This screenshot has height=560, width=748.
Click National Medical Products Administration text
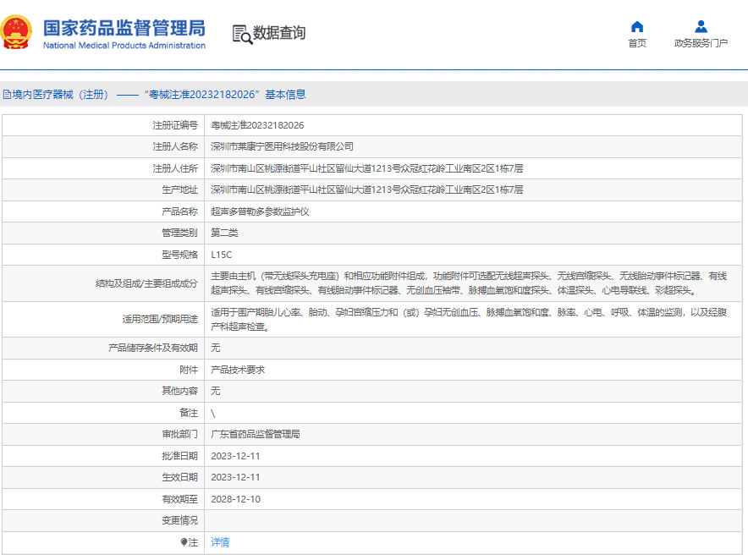coord(124,46)
